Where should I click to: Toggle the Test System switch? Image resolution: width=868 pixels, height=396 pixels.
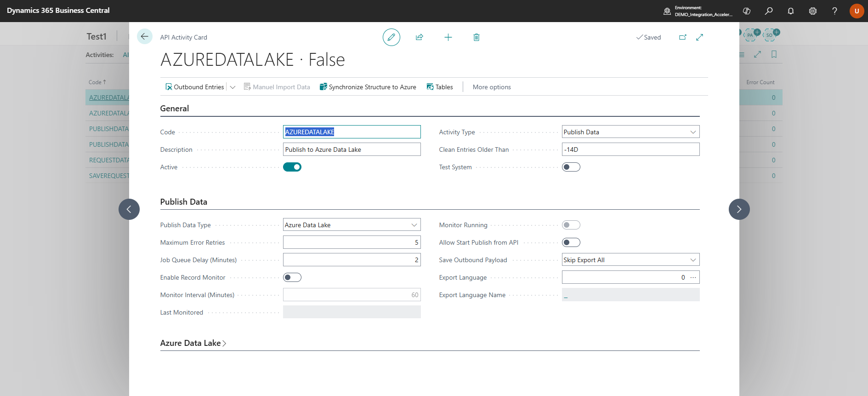(571, 167)
